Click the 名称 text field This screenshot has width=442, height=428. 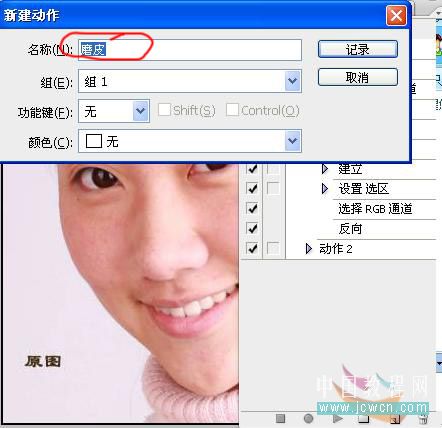(190, 50)
